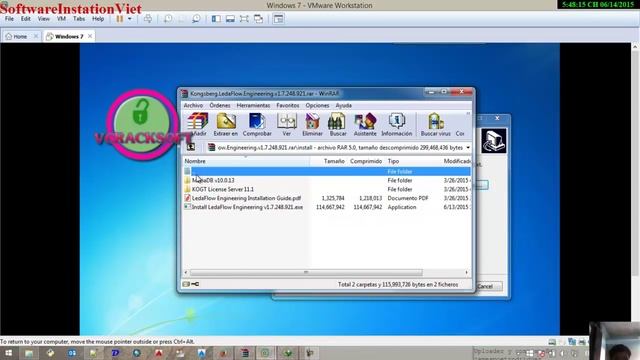The width and height of the screenshot is (640, 360).
Task: Click the scroll right arrow of the file list
Action: (x=467, y=272)
